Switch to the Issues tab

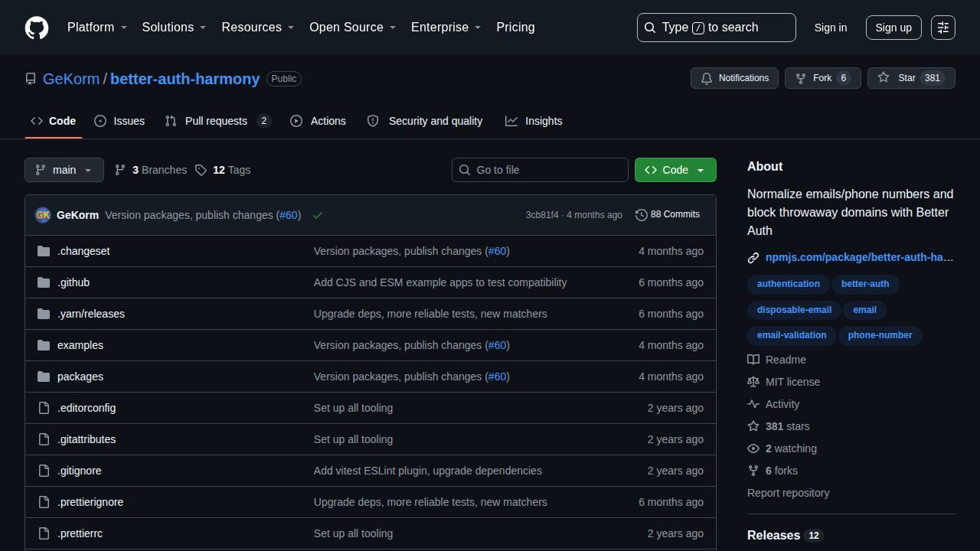pos(119,121)
